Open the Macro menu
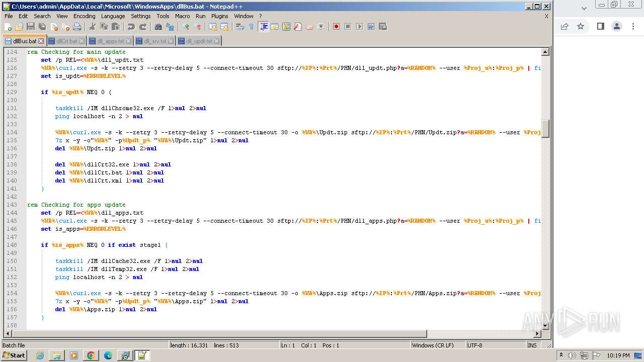Screen dimensions: 644x362 click(183, 16)
